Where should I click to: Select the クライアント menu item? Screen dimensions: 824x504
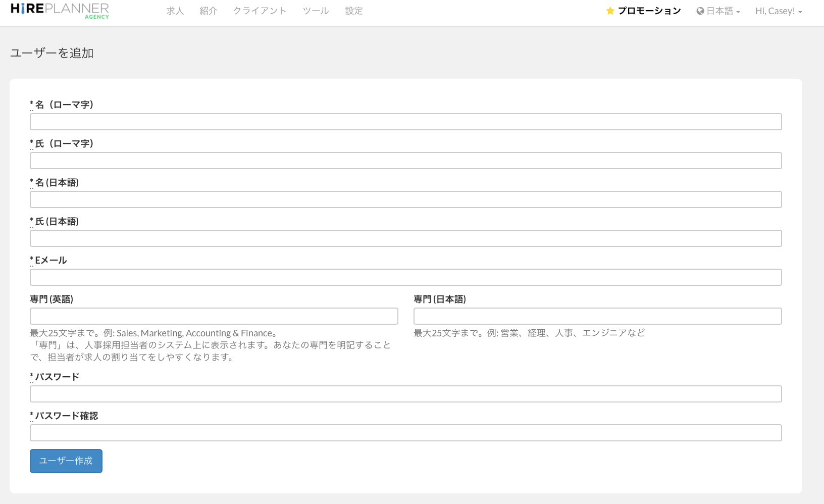coord(260,11)
